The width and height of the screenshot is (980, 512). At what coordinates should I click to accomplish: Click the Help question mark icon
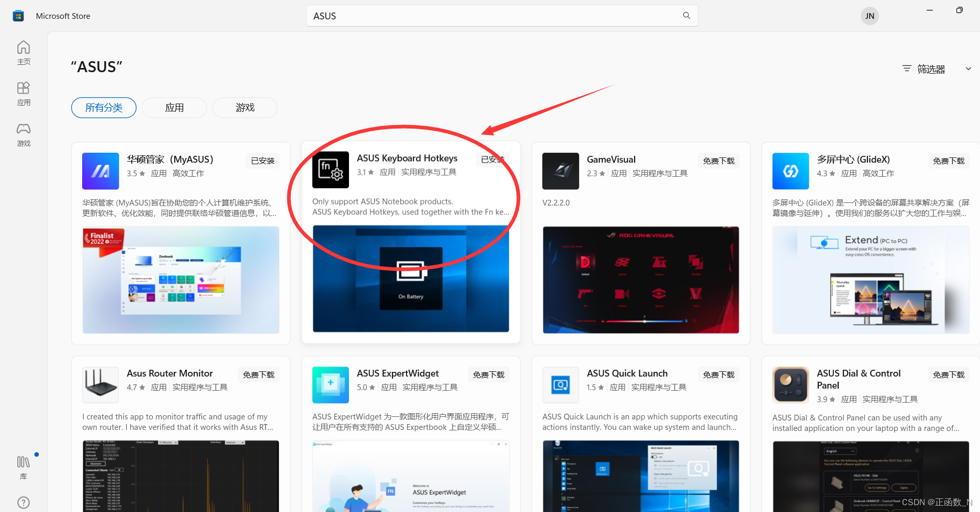click(x=24, y=503)
